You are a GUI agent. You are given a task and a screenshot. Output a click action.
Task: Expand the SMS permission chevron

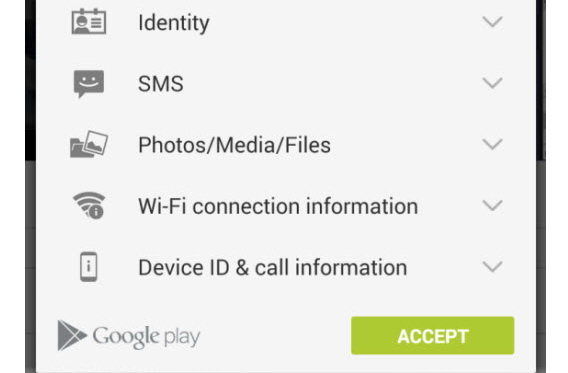[x=493, y=83]
